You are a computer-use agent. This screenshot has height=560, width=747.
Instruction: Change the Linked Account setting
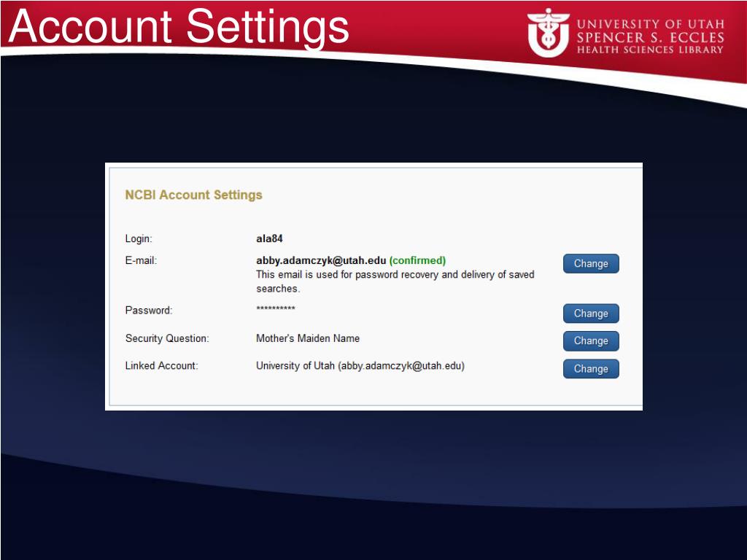pyautogui.click(x=591, y=368)
